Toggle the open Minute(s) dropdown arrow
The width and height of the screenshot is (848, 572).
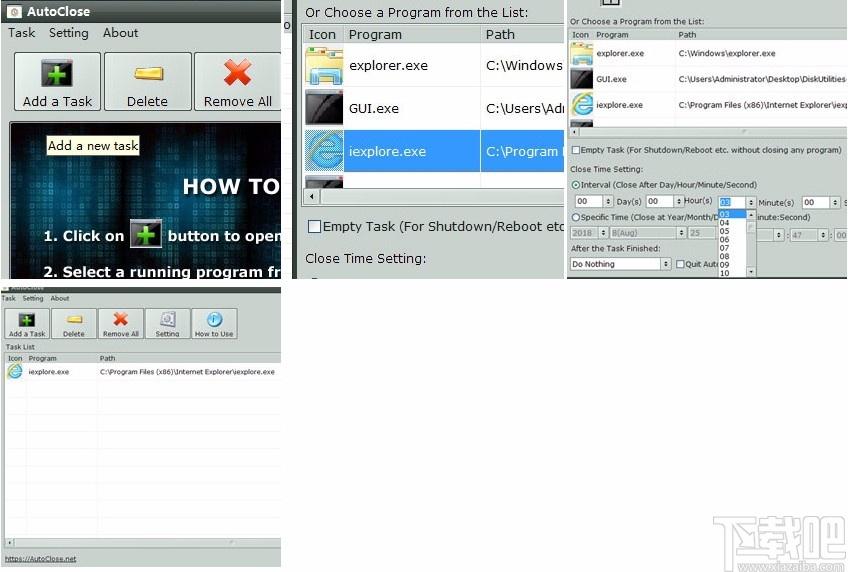point(751,202)
